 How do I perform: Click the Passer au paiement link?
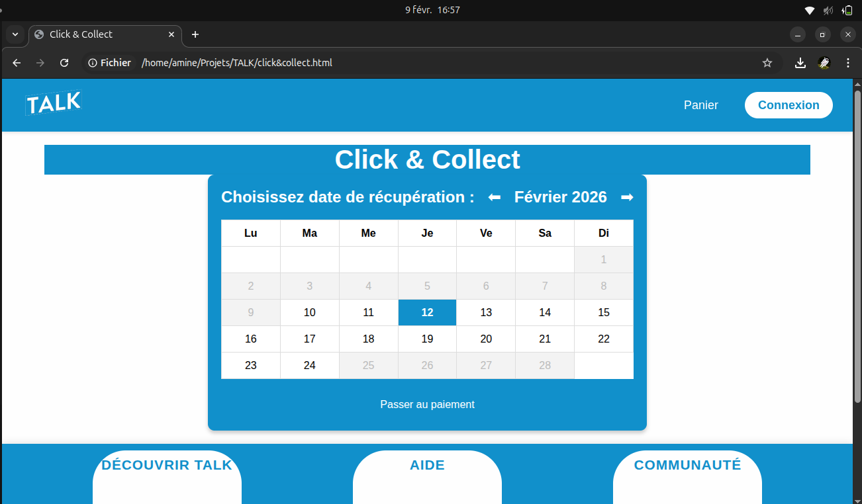pyautogui.click(x=427, y=404)
